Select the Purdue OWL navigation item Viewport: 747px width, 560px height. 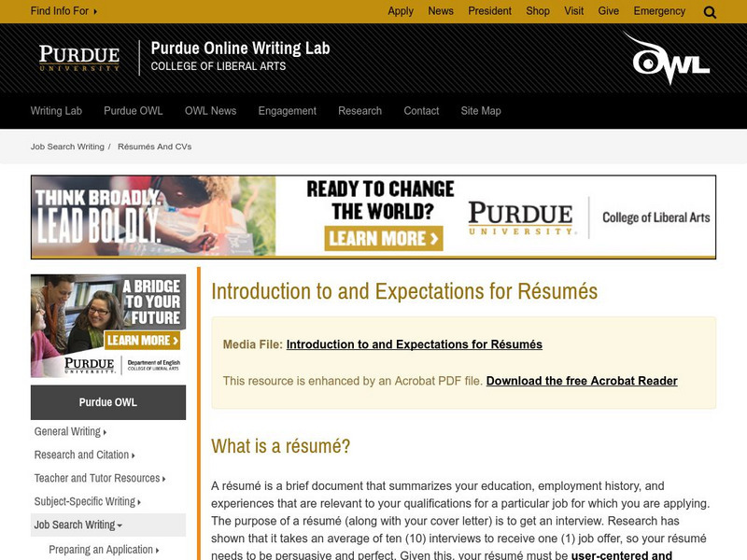[132, 110]
